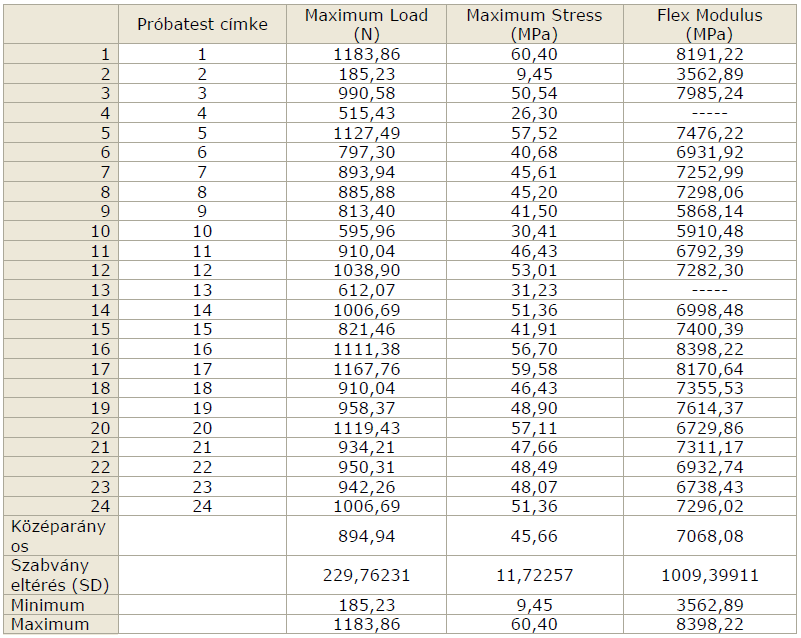Select the Maximum Stress value 40,68
Viewport: 801px width, 638px height.
[534, 152]
